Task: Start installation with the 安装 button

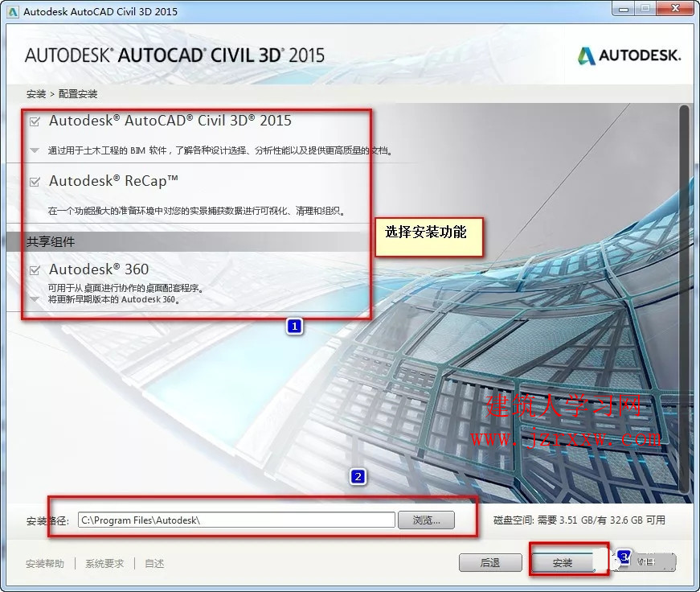Action: click(x=563, y=562)
